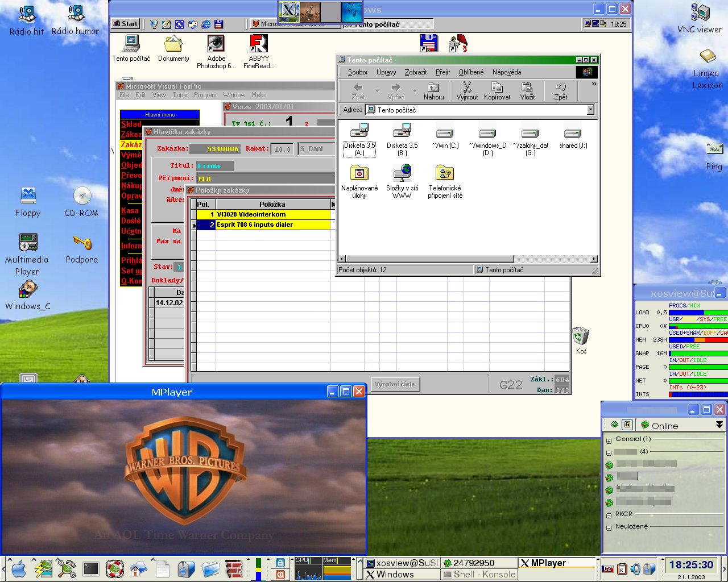This screenshot has height=582, width=728.
Task: Click the Vyjmout scissors toolbar button
Action: 467,90
